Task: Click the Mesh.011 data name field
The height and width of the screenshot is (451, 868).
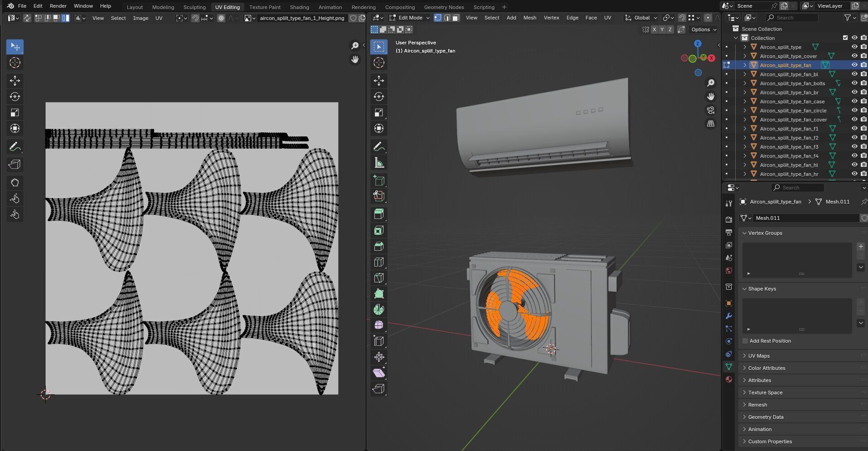Action: coord(806,218)
